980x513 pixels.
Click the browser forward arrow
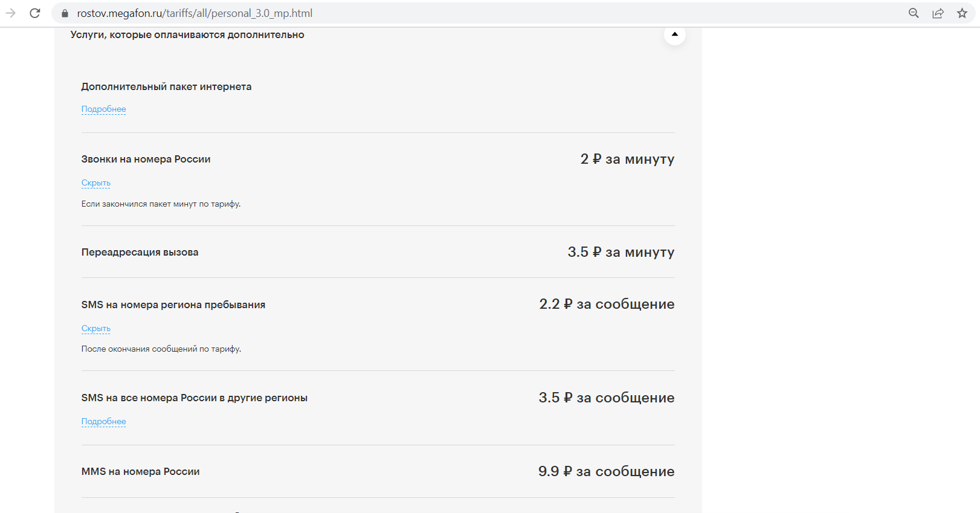coord(11,13)
